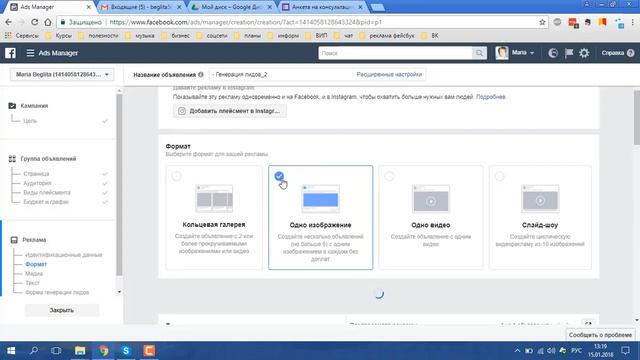Open the Подробнее link

tap(491, 97)
